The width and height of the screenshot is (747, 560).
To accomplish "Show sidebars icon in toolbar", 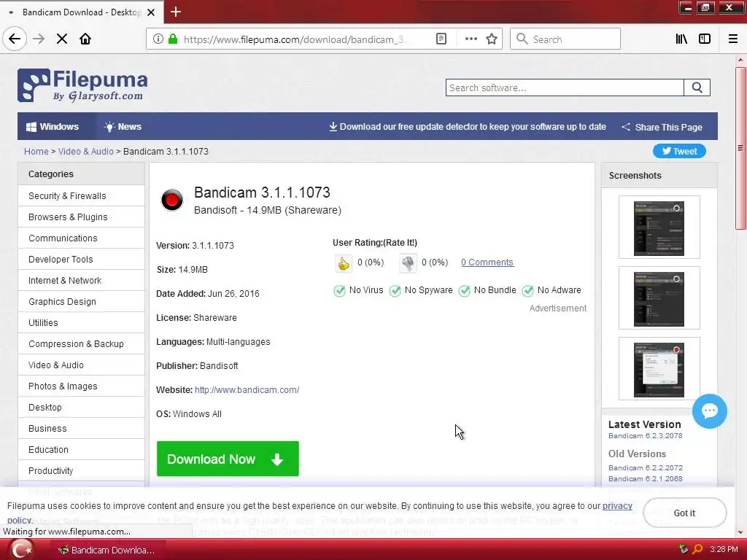I will click(705, 39).
